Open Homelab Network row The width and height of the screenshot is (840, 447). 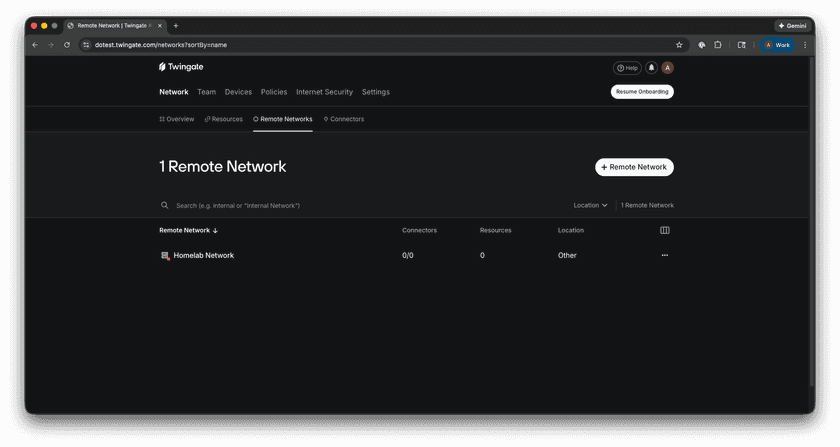tap(416, 256)
